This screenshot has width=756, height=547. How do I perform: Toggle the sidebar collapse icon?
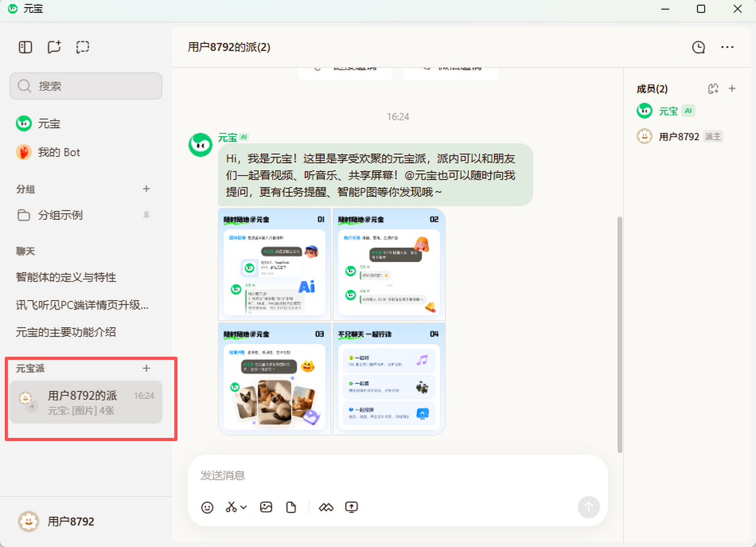tap(25, 47)
